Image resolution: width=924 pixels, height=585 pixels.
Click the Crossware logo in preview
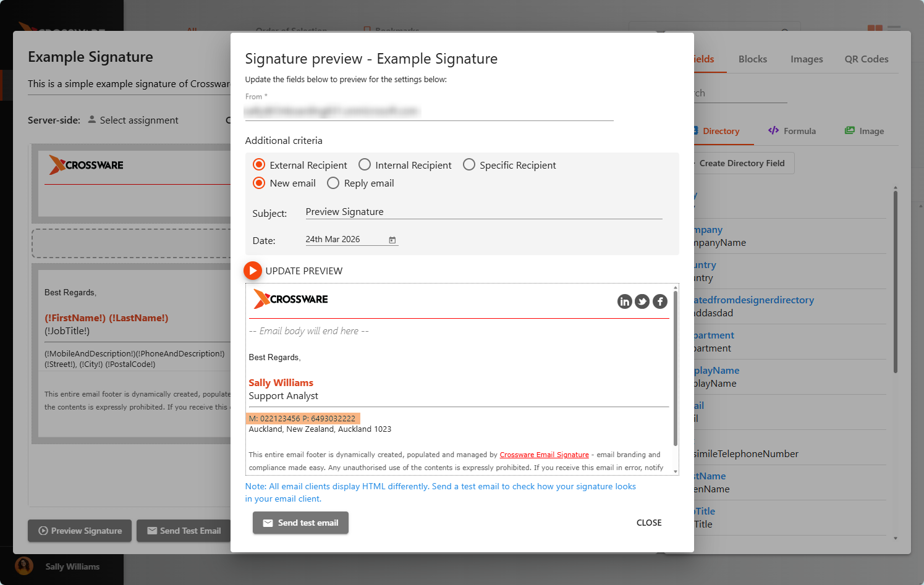pos(290,299)
